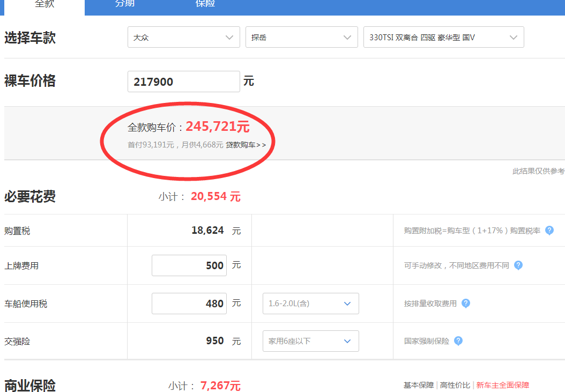Click the 必要花费 section heading

[30, 197]
